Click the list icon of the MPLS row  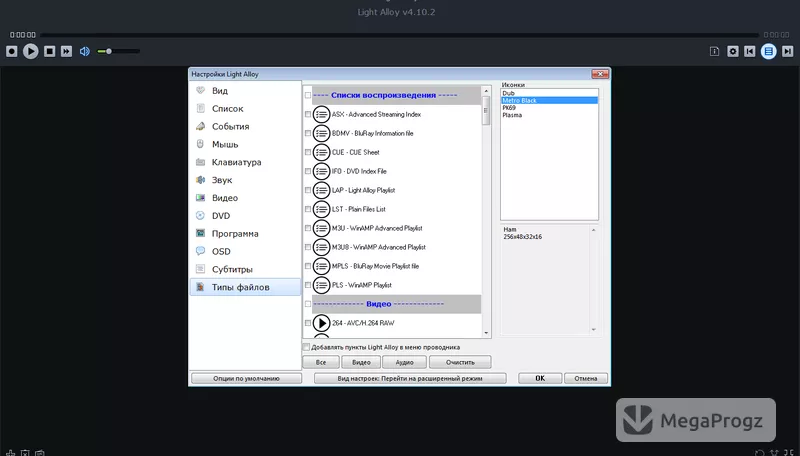coord(321,266)
